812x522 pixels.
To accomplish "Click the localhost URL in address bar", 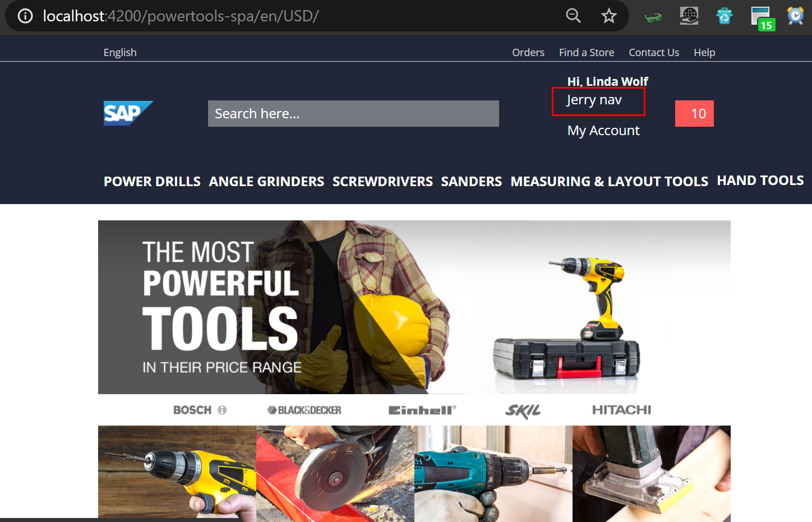I will (181, 16).
